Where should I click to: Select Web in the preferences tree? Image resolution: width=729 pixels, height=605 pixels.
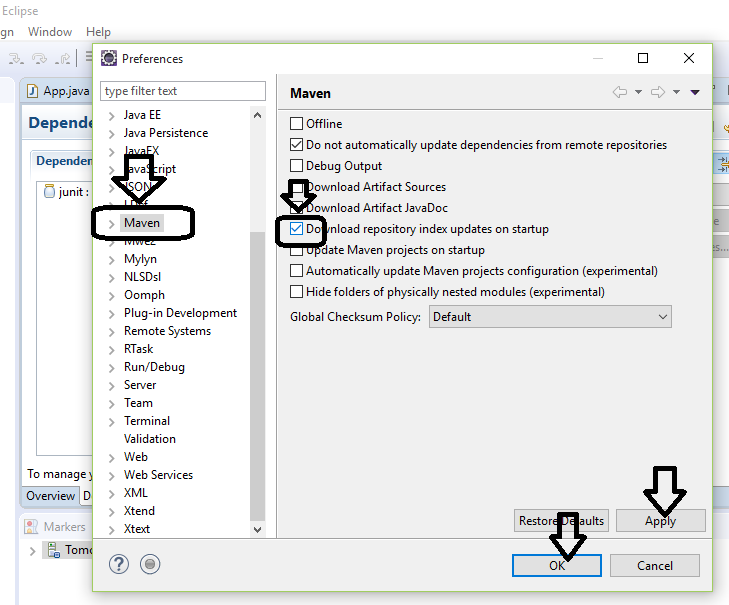[x=136, y=457]
